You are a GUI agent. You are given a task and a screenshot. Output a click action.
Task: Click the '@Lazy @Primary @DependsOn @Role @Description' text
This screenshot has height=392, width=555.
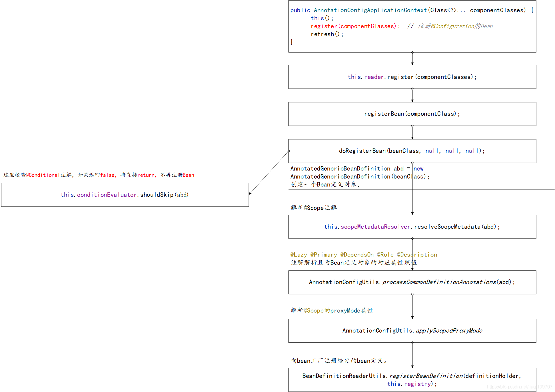(x=364, y=254)
